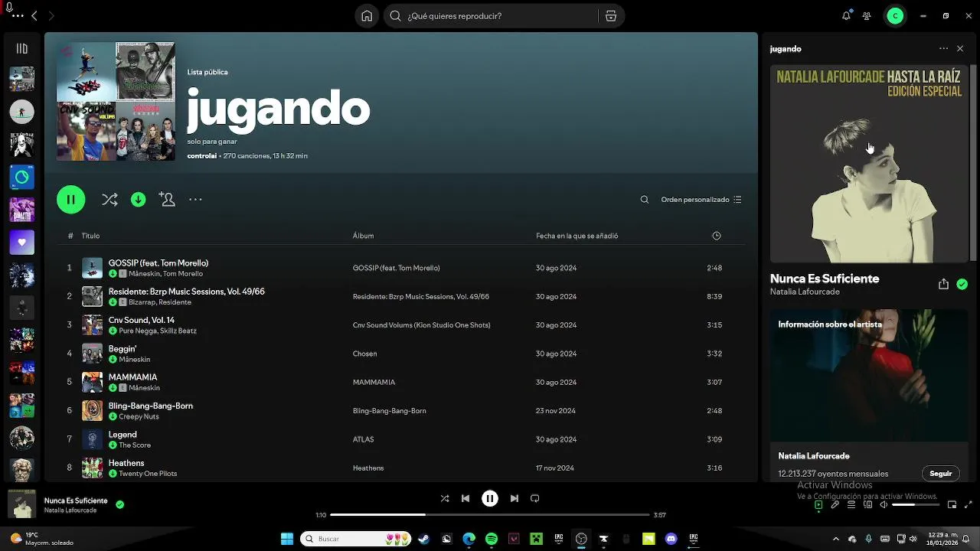Open Creepy Nuts artist link
Image resolution: width=980 pixels, height=551 pixels.
click(x=139, y=417)
